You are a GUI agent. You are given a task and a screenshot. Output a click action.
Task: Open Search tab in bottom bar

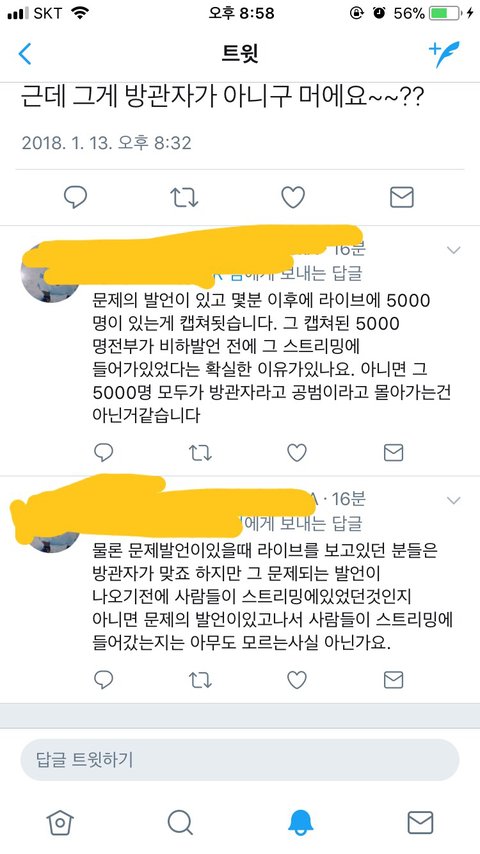pos(180,822)
